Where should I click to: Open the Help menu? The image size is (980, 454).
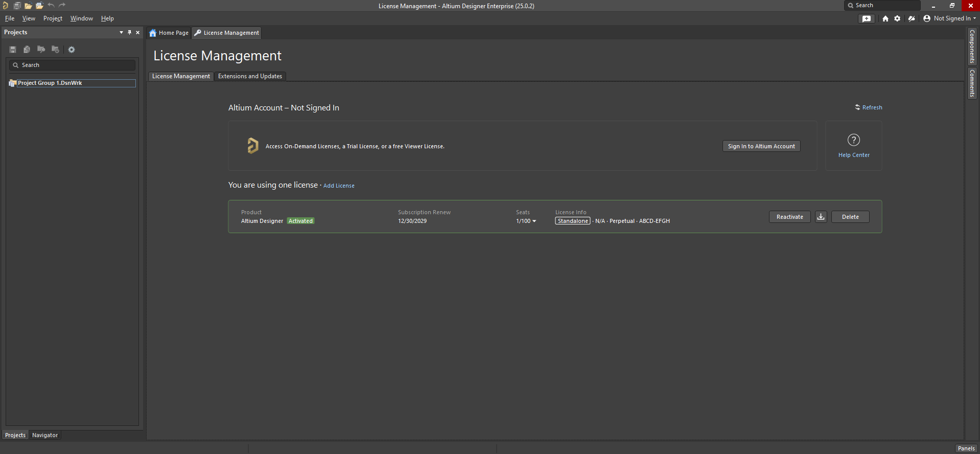click(x=107, y=18)
